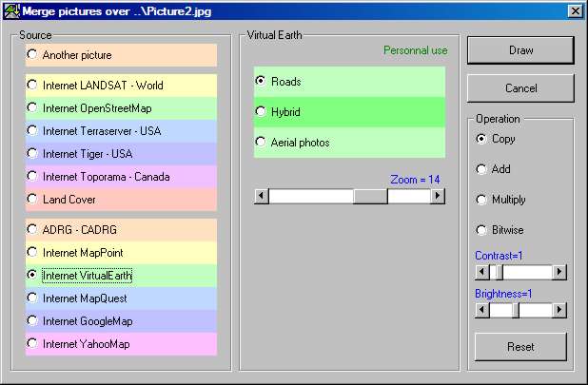The height and width of the screenshot is (385, 588).
Task: Select the Land Cover source
Action: [121, 200]
